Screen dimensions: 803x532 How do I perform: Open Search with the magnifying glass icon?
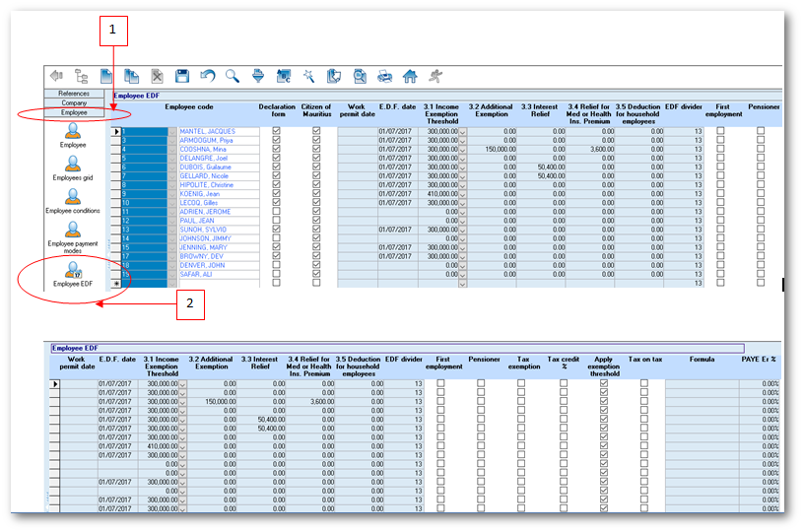(233, 75)
